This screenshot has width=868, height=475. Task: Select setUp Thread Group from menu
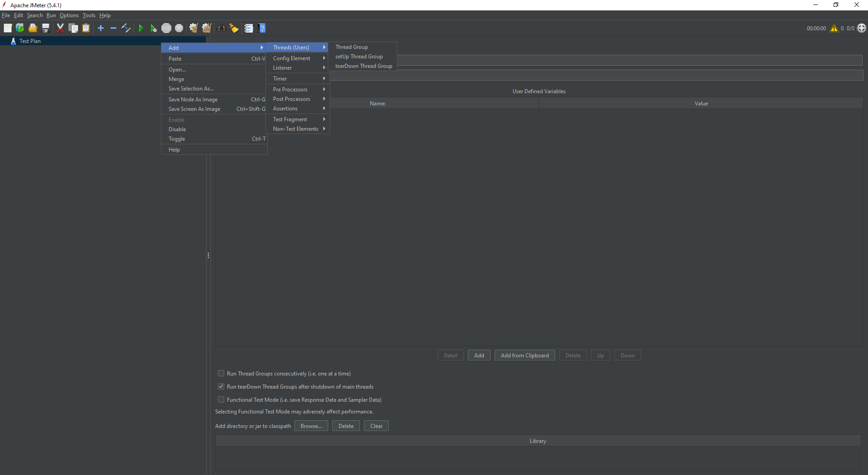(359, 56)
